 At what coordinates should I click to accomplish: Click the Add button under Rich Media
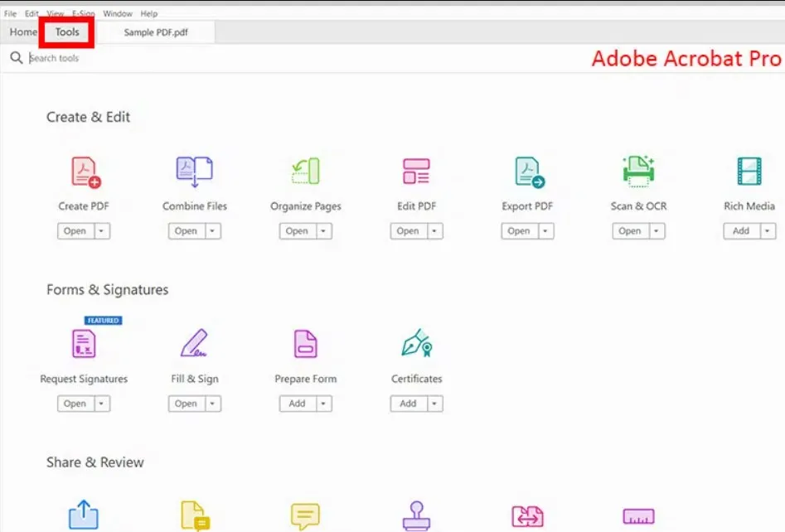click(741, 231)
